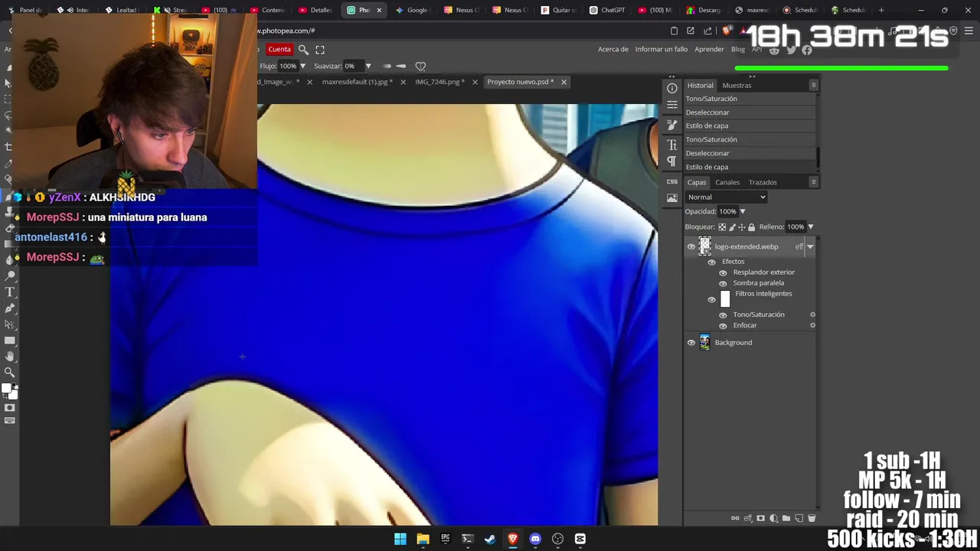Open the Aprender link
The width and height of the screenshot is (980, 551).
(709, 50)
